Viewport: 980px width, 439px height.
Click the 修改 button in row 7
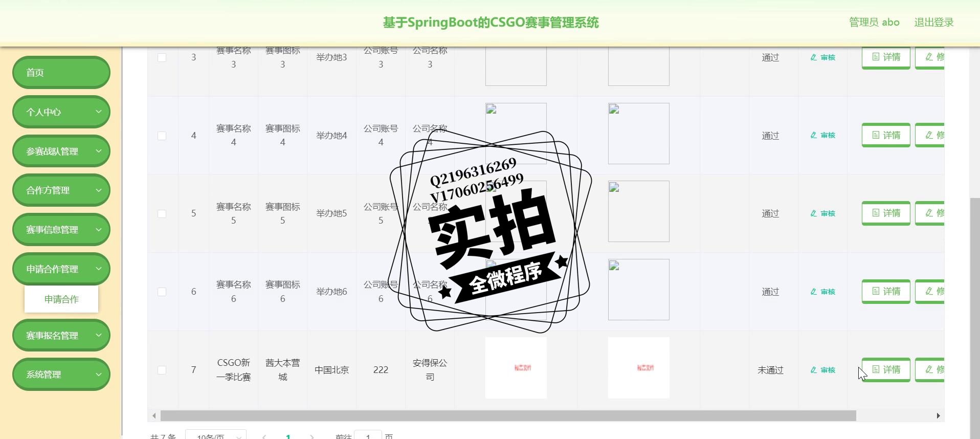click(930, 369)
